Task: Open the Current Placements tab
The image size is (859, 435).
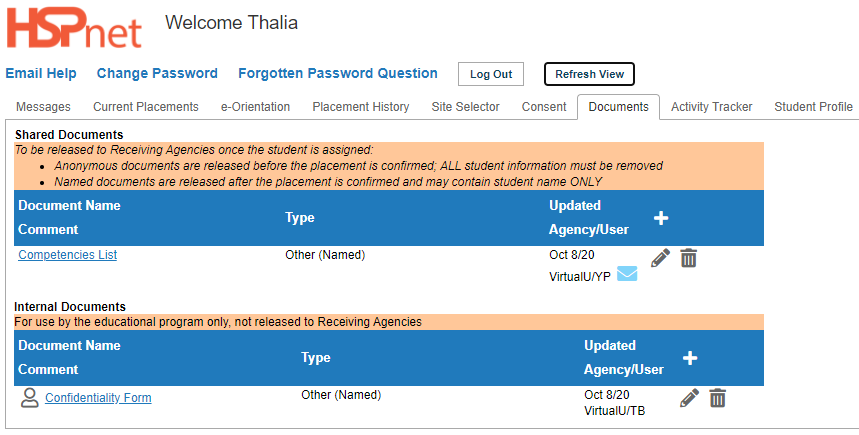Action: click(x=146, y=107)
